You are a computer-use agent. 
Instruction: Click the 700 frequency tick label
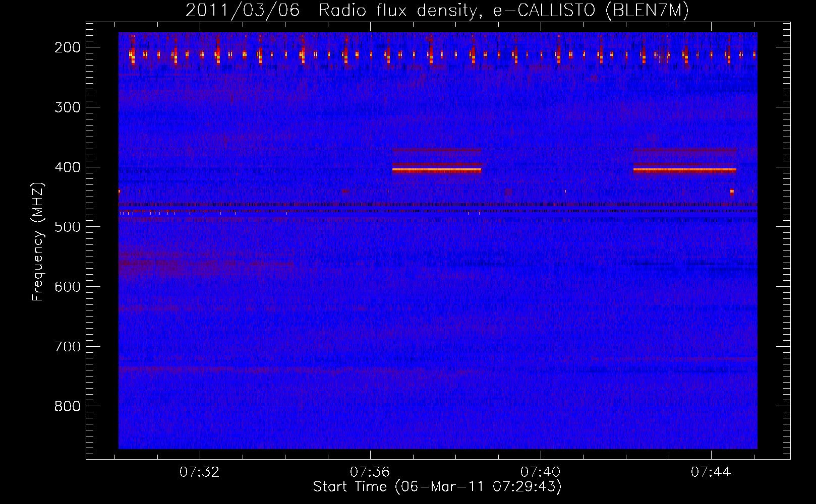[x=68, y=347]
